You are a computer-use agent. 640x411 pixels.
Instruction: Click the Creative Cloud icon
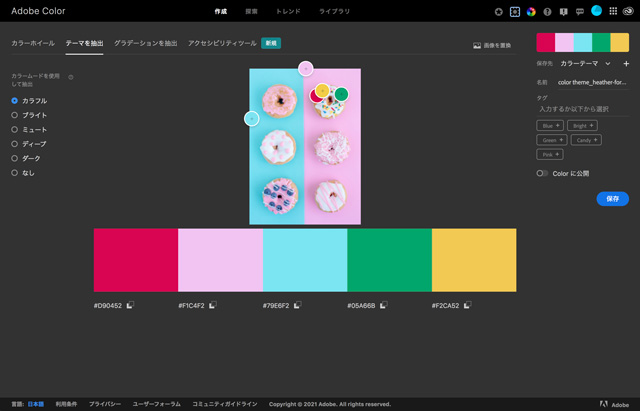pos(628,11)
